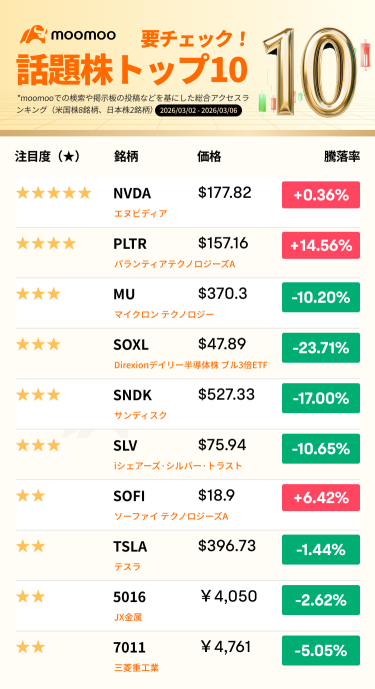Open the 三菱重工業 stock name
Screen dimensions: 375x689
(x=136, y=668)
